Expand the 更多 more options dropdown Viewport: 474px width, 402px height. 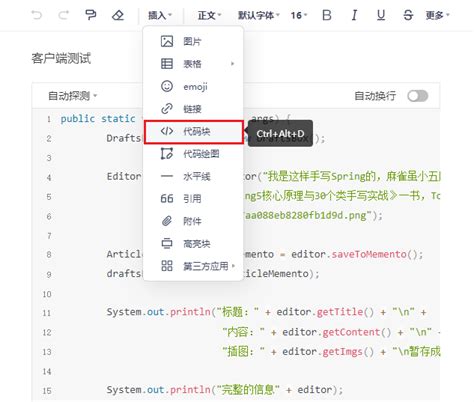tap(438, 15)
